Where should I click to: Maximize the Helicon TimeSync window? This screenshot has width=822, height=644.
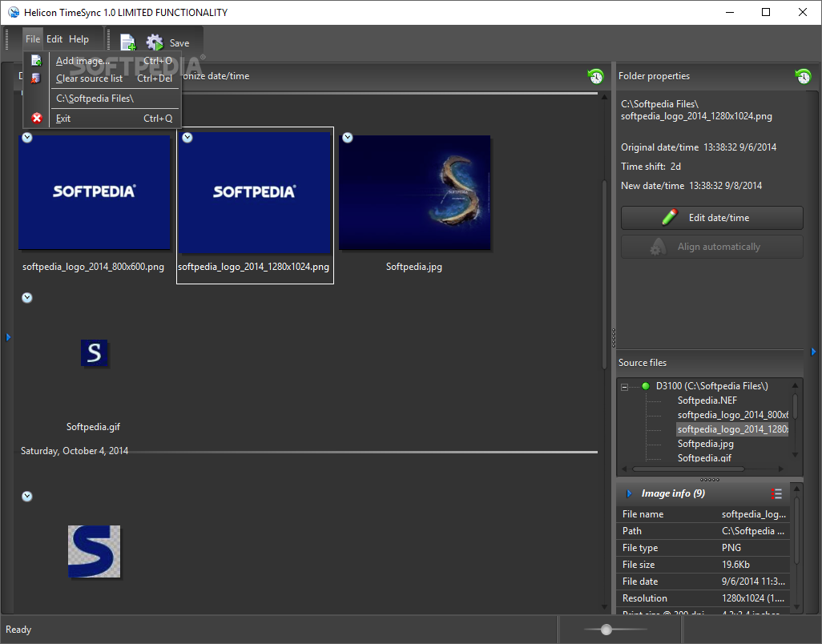(x=766, y=12)
